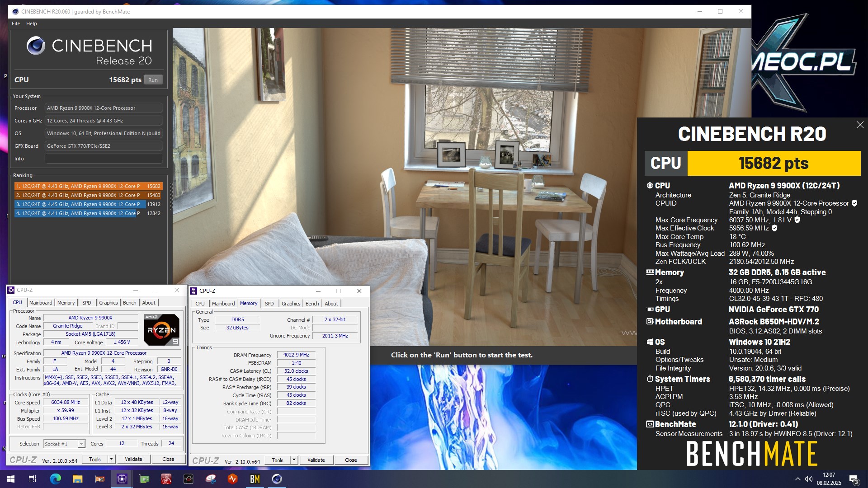Open volume control in system tray
The image size is (868, 488).
click(809, 479)
